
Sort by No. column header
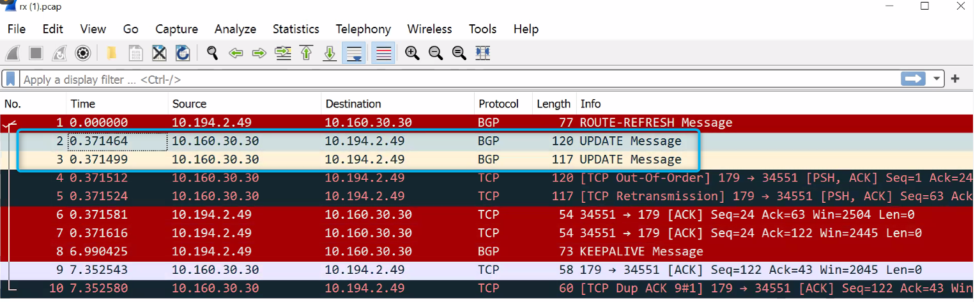[33, 104]
